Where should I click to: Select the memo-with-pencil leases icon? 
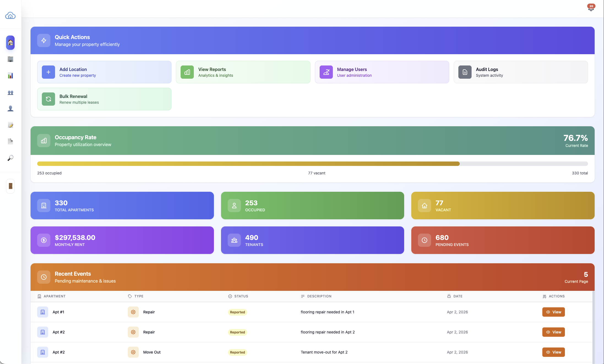10,125
